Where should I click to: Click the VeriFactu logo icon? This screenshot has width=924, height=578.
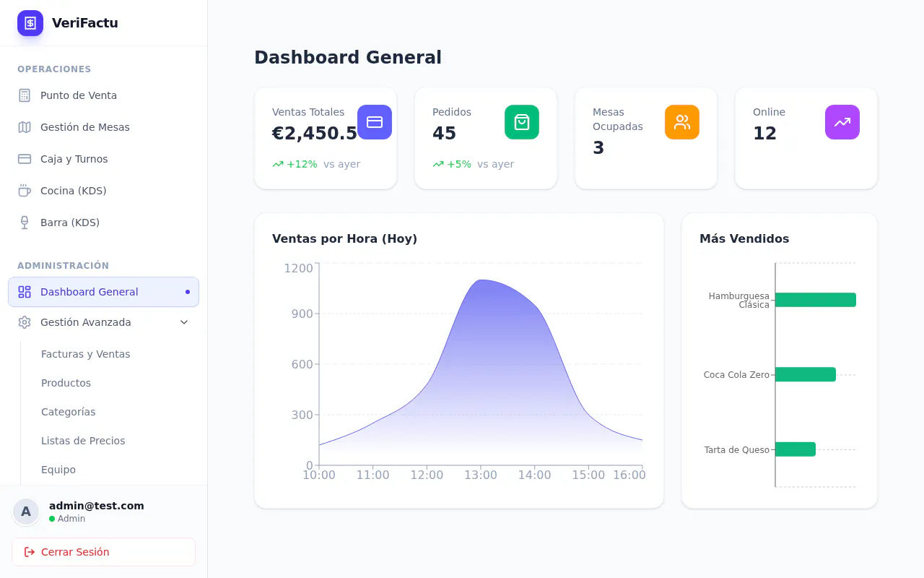pos(30,23)
